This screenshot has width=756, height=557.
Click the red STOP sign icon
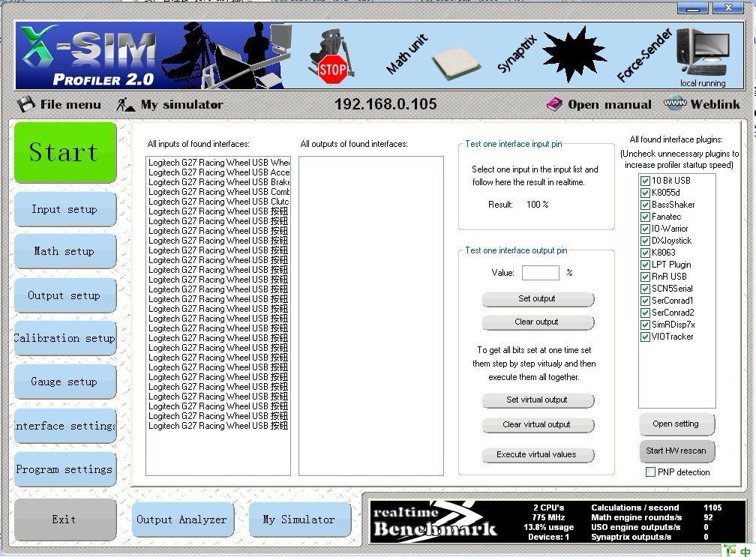(333, 69)
